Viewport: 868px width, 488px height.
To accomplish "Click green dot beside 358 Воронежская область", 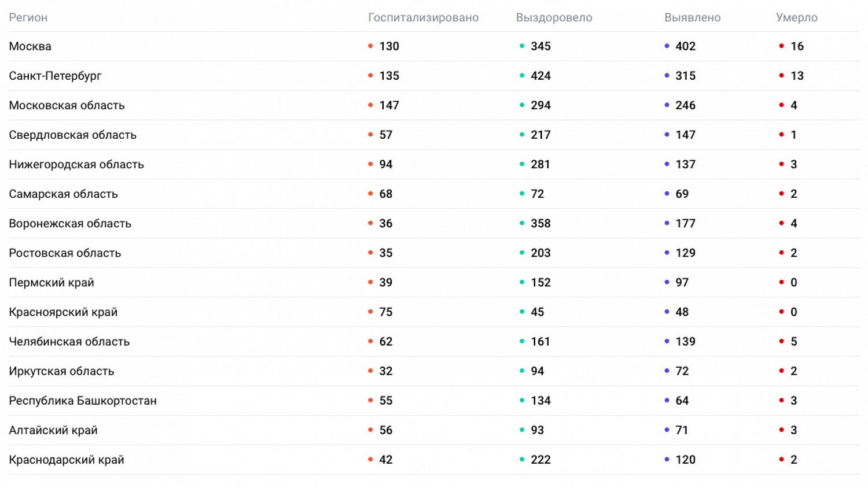I will tap(522, 223).
